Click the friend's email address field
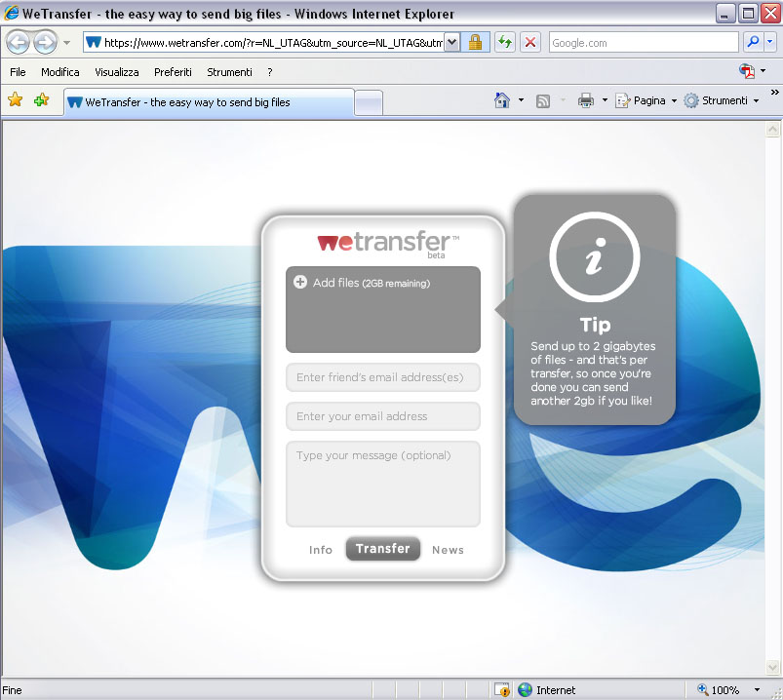The height and width of the screenshot is (700, 783). [383, 377]
